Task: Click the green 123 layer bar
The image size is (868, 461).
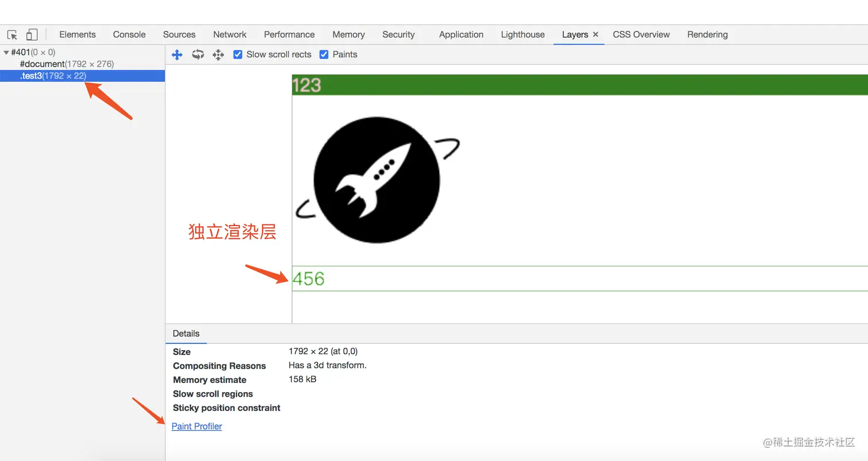Action: 580,85
